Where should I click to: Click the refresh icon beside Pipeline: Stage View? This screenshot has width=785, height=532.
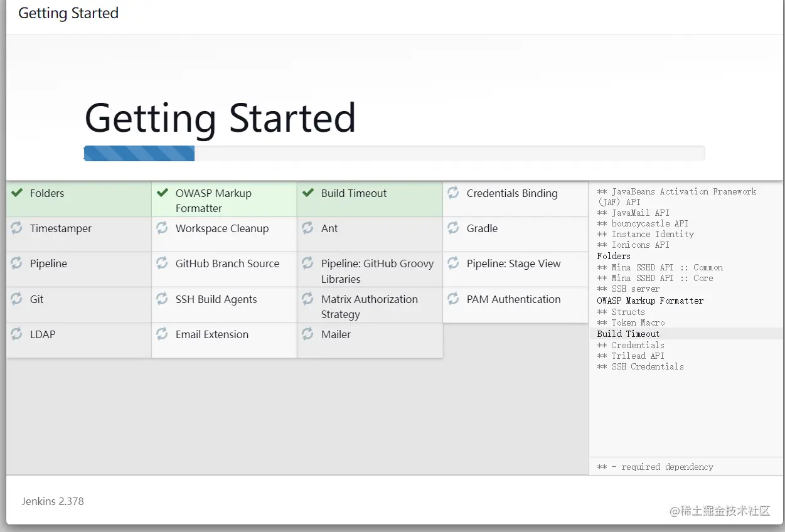coord(453,263)
